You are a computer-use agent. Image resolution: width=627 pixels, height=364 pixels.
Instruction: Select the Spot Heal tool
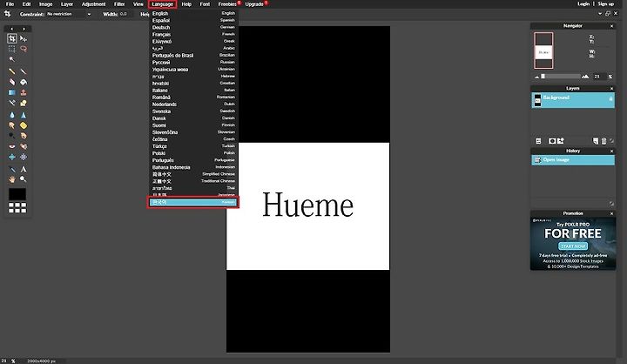coord(24,146)
